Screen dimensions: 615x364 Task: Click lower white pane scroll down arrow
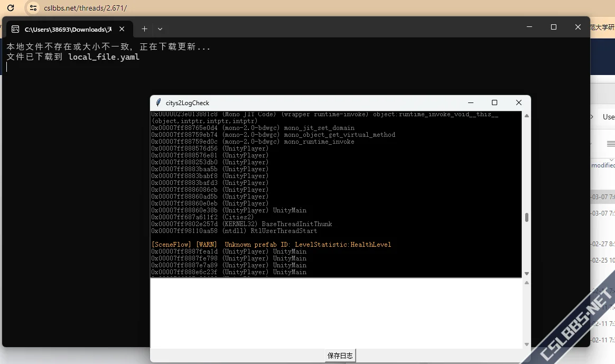click(x=527, y=344)
